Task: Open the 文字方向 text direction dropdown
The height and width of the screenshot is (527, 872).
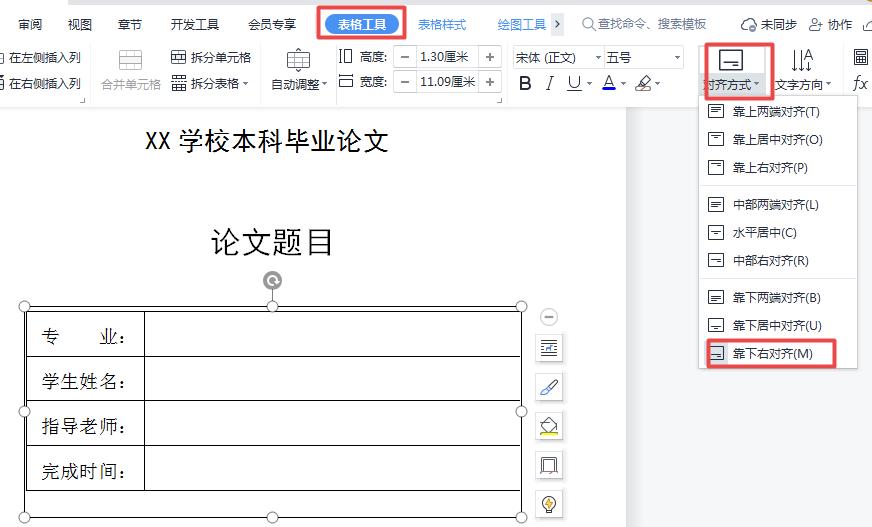Action: point(803,85)
